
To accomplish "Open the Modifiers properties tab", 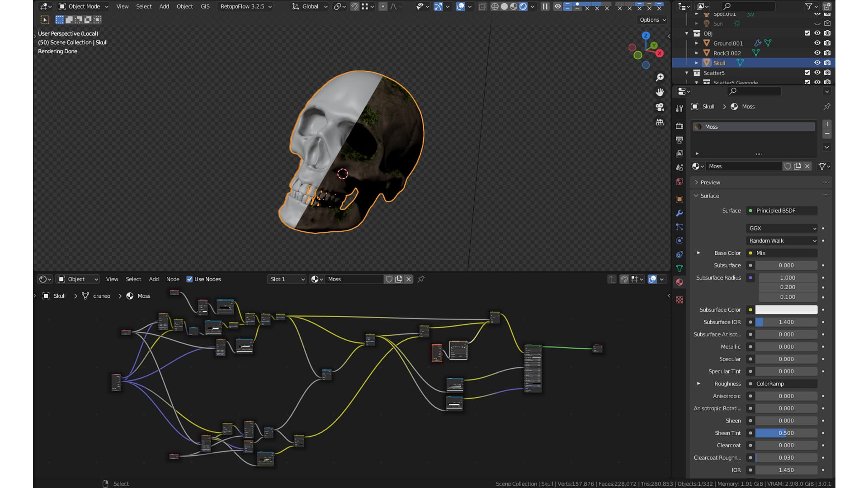I will coord(679,213).
